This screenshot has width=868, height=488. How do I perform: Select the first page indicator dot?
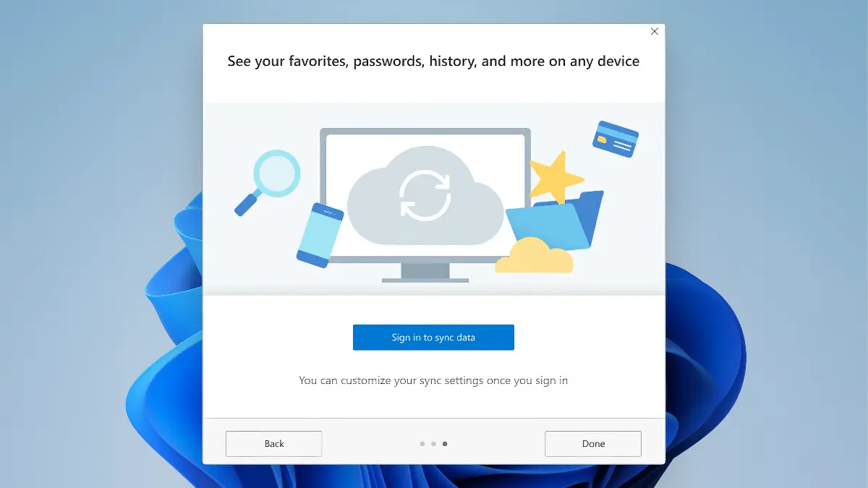[x=422, y=444]
